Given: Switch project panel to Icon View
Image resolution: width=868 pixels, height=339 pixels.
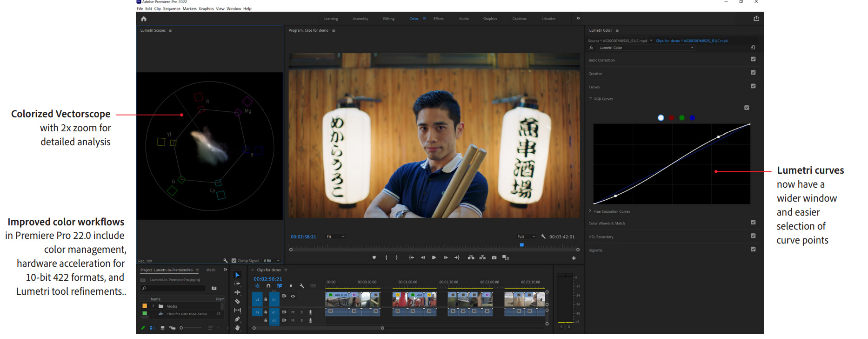Looking at the screenshot, I should click(x=162, y=328).
